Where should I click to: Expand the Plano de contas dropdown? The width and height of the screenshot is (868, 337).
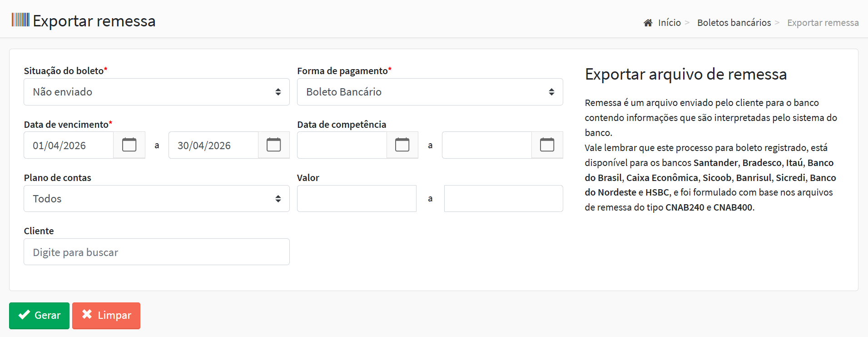pyautogui.click(x=157, y=198)
